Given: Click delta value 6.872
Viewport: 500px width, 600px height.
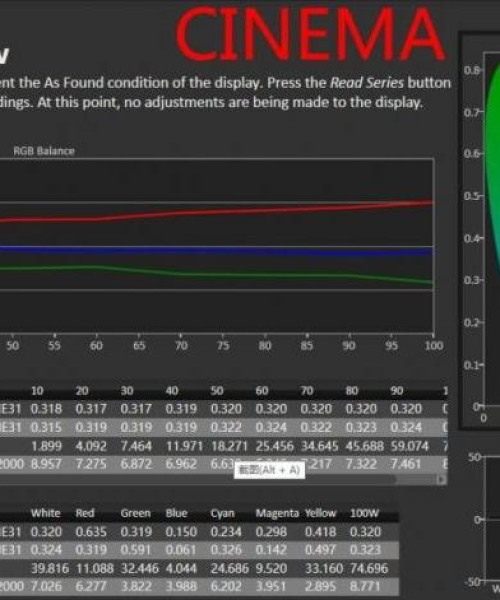Looking at the screenshot, I should pyautogui.click(x=136, y=464).
